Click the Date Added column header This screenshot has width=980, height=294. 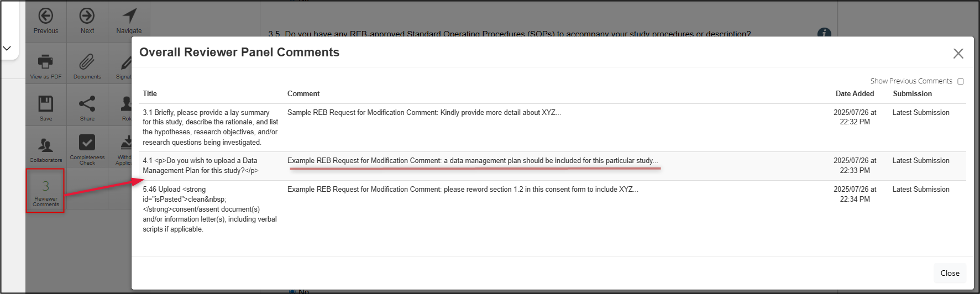click(855, 94)
